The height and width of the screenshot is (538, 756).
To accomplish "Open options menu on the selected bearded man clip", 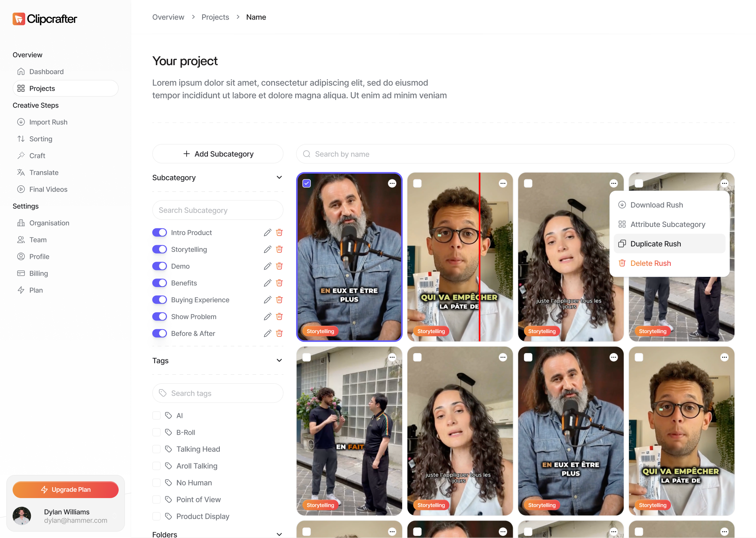I will pyautogui.click(x=392, y=183).
